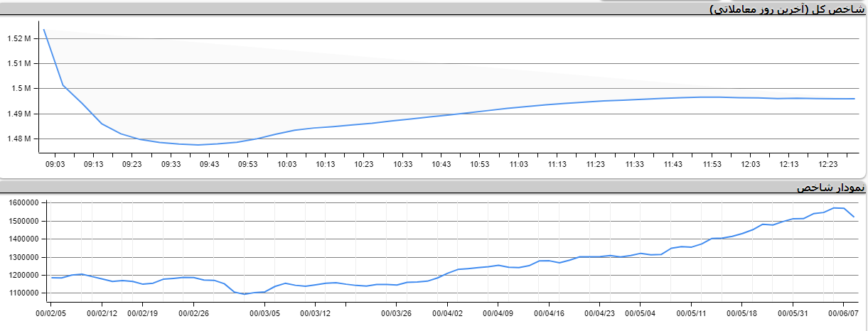
Task: Click the last data point of the history line
Action: tap(854, 217)
